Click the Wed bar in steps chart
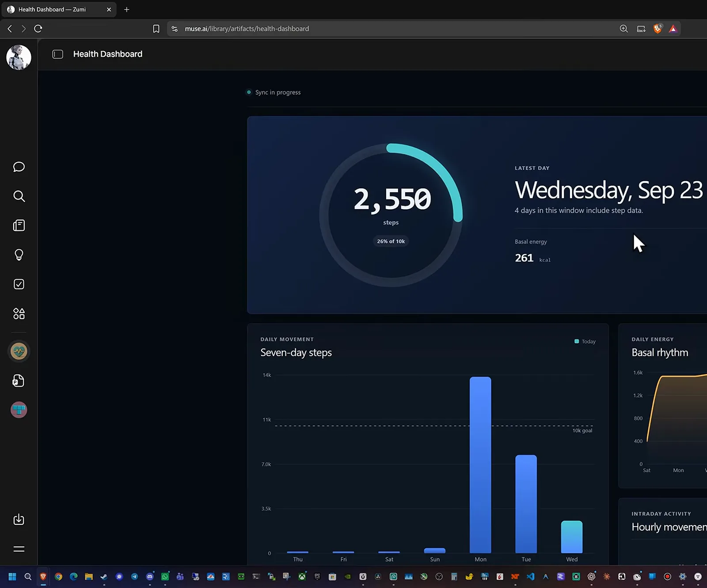The width and height of the screenshot is (707, 588). click(572, 537)
